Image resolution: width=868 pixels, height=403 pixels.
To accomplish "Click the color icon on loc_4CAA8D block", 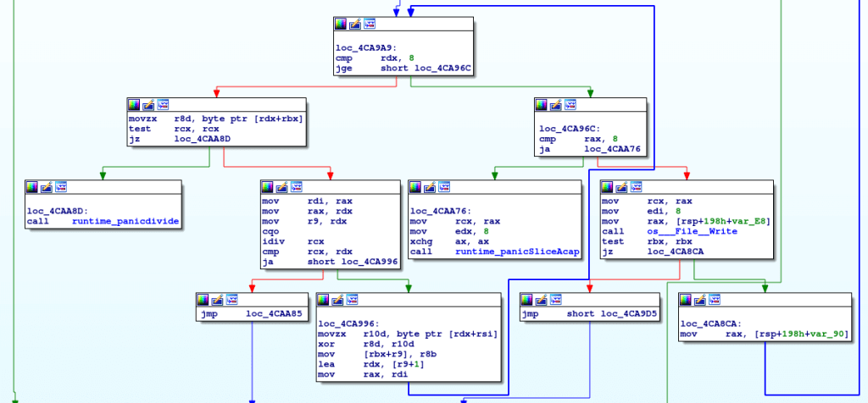I will pos(33,186).
